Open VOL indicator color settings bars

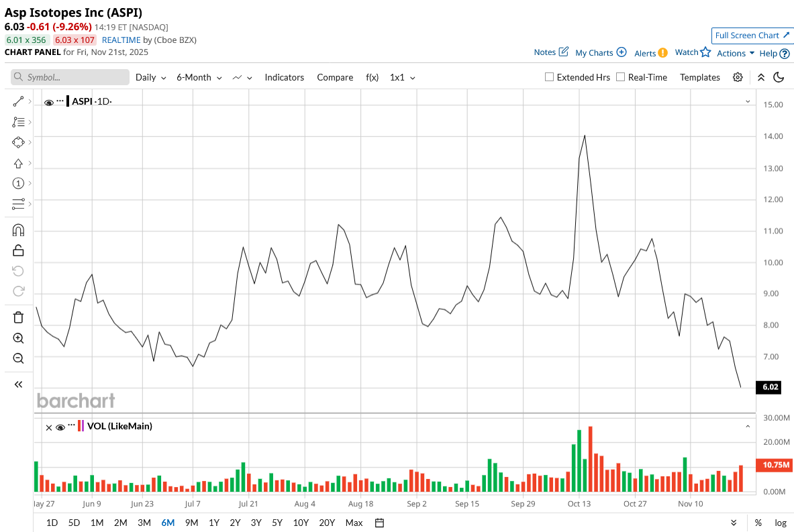click(81, 426)
